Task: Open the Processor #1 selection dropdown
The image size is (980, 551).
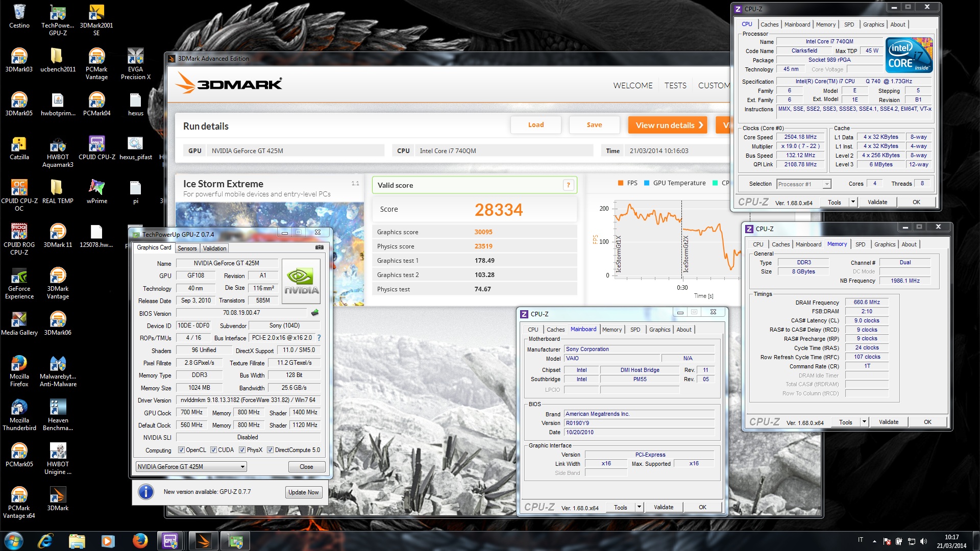Action: [804, 184]
